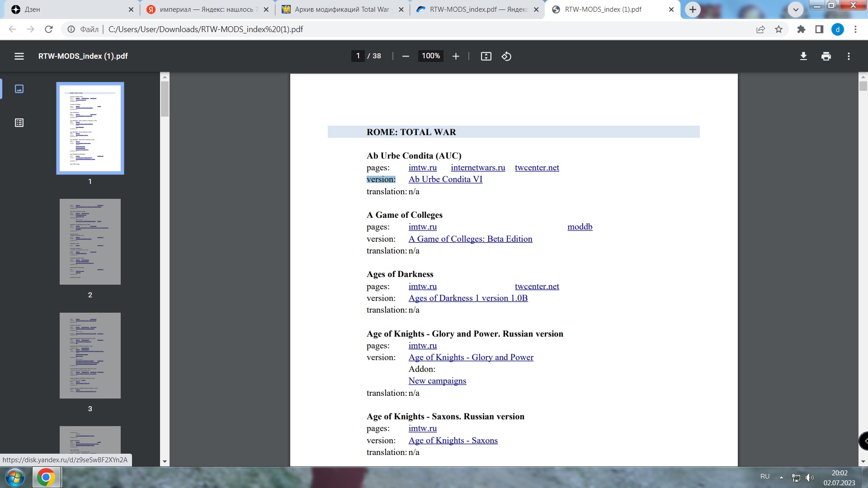The image size is (868, 488).
Task: Toggle the PDF sidebar menu button
Action: coord(19,56)
